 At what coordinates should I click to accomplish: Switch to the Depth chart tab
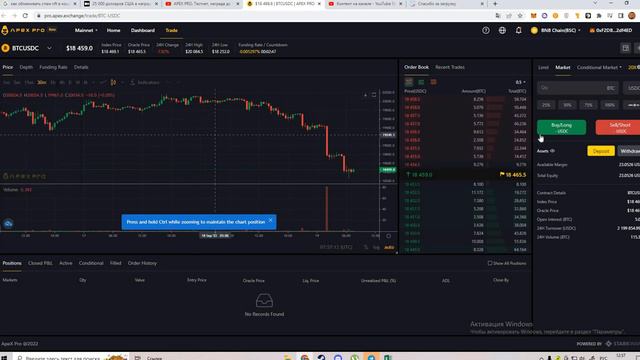pos(26,67)
